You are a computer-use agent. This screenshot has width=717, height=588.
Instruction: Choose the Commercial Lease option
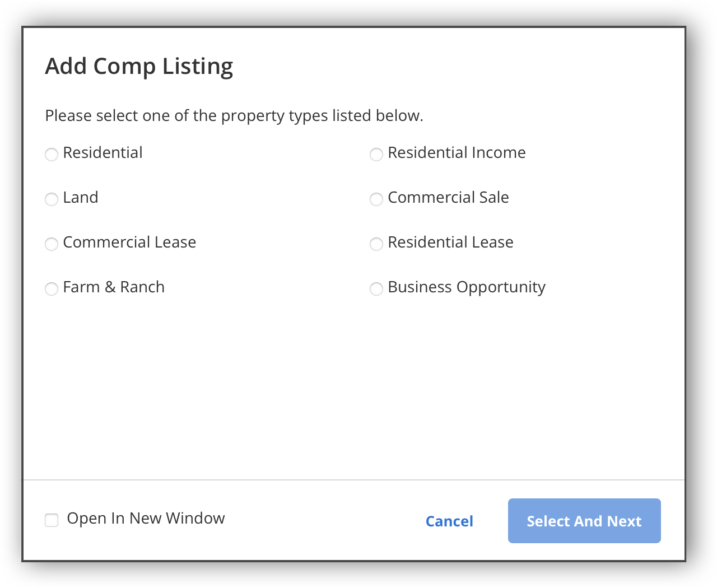tap(51, 244)
